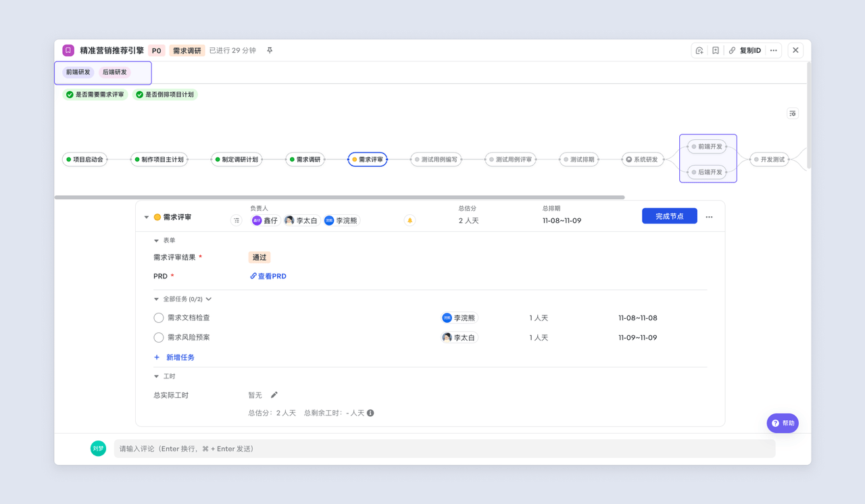Mark 需求风险预案 task as complete
The image size is (865, 504).
click(159, 337)
